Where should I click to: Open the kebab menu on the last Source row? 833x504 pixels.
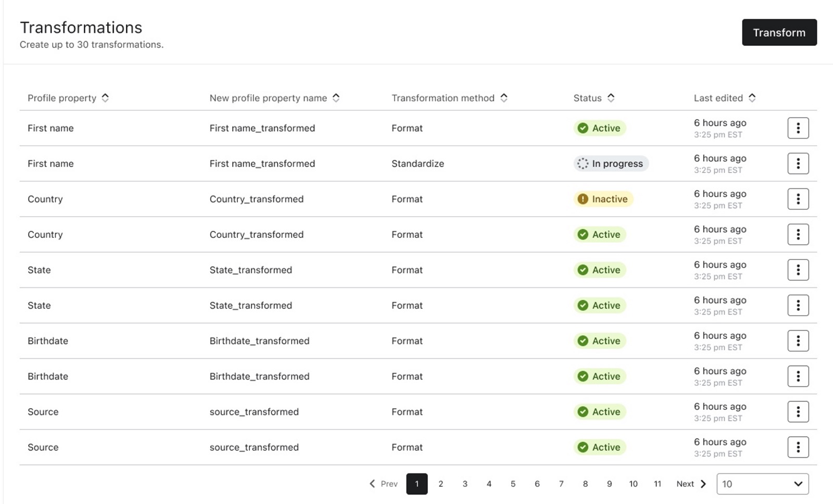tap(798, 447)
